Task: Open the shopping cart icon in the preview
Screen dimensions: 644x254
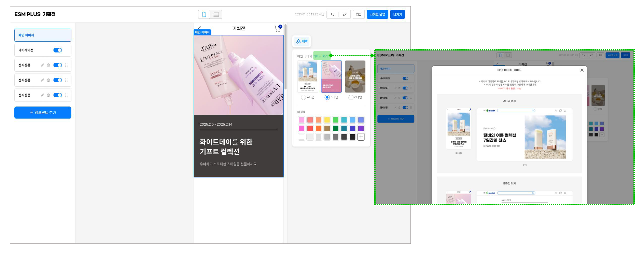Action: coord(278,28)
